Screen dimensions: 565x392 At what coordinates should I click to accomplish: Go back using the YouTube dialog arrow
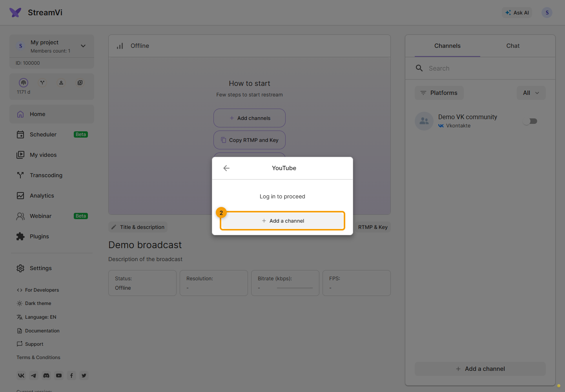tap(226, 168)
